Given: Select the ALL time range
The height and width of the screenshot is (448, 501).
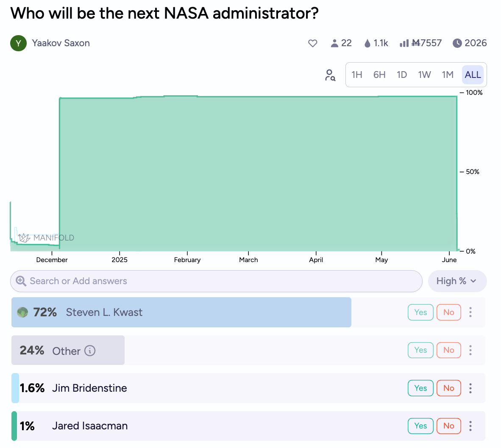Looking at the screenshot, I should 473,75.
